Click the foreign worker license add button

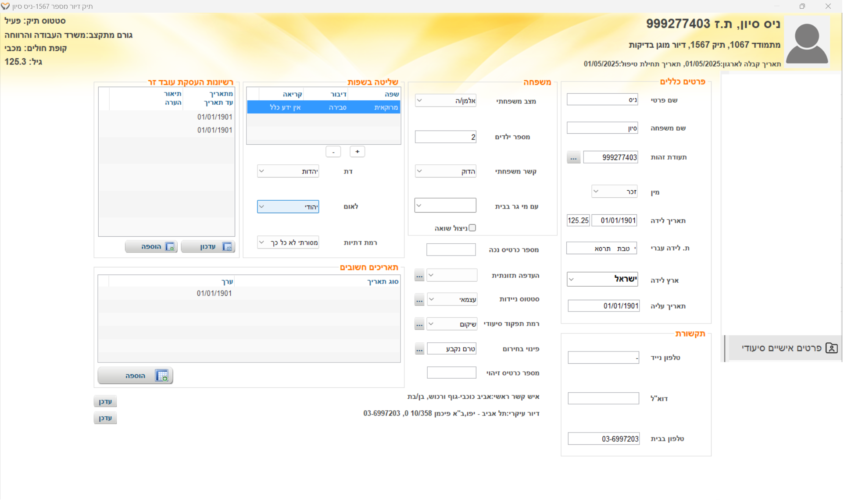click(151, 247)
